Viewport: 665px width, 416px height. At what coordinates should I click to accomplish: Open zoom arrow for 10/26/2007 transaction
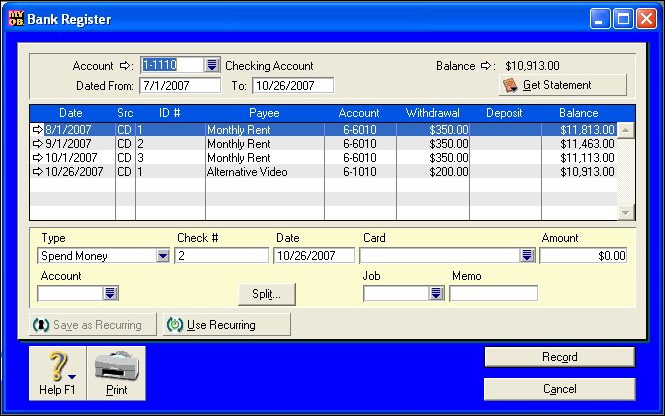(x=38, y=171)
